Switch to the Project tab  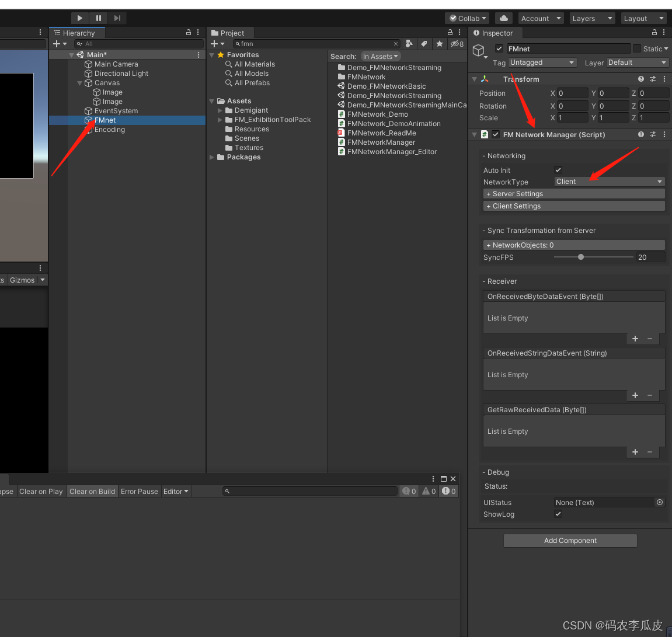click(230, 32)
